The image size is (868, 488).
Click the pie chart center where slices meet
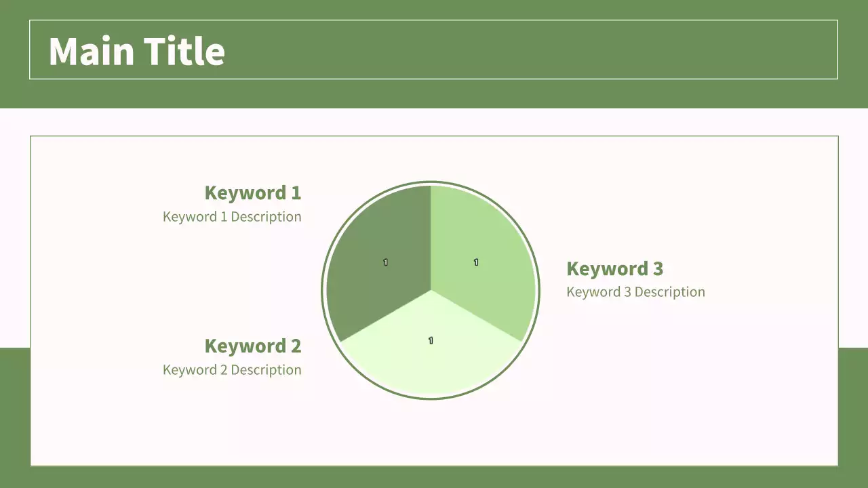(431, 290)
